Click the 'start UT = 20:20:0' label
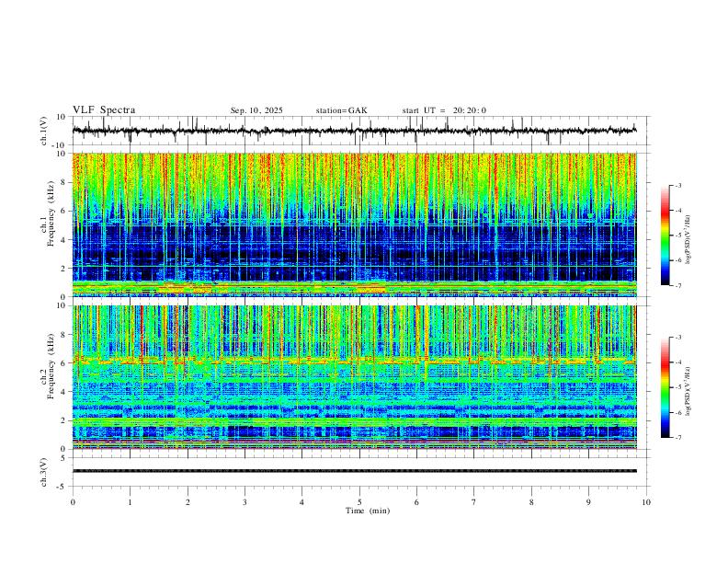The image size is (728, 563). pyautogui.click(x=444, y=110)
